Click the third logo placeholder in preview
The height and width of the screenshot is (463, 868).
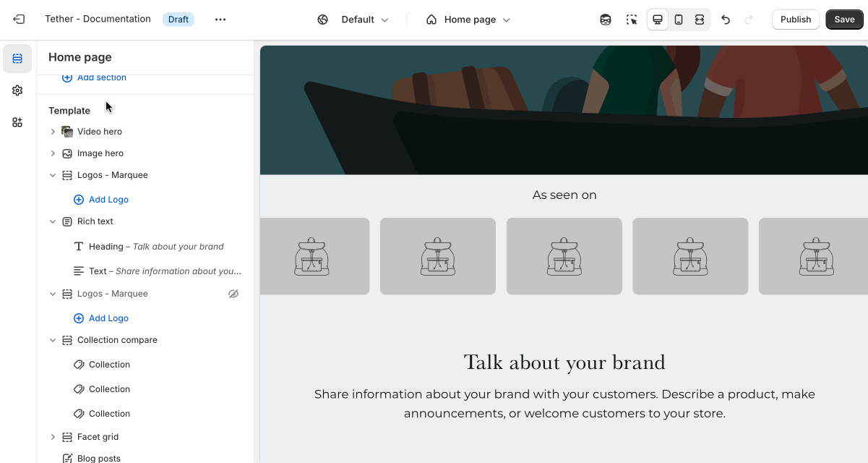pyautogui.click(x=564, y=256)
